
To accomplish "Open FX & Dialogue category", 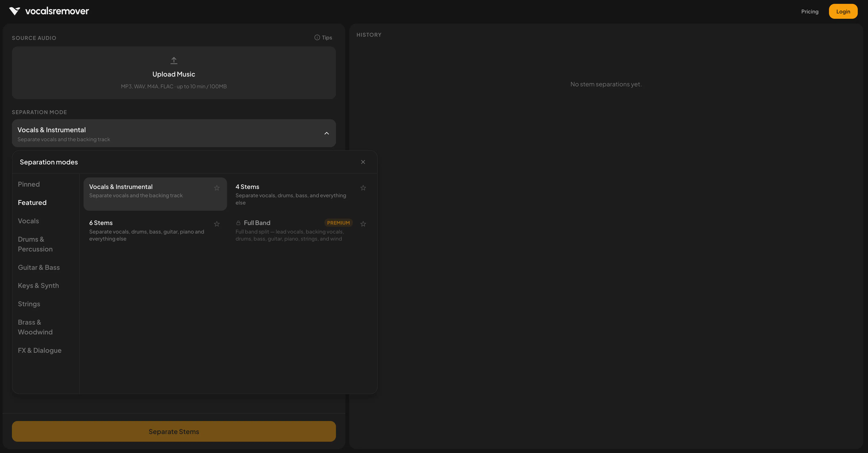I will (40, 351).
